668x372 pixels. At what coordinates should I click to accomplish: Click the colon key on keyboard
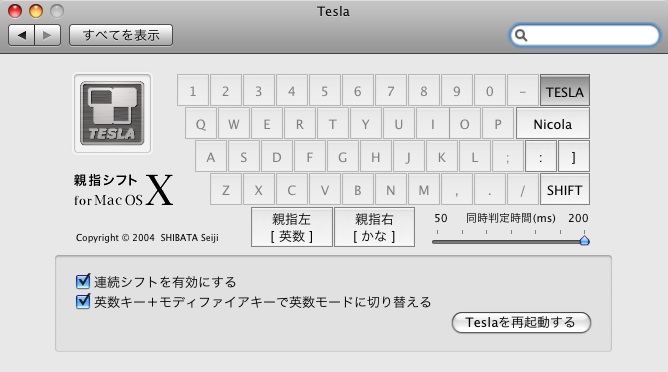tap(541, 157)
